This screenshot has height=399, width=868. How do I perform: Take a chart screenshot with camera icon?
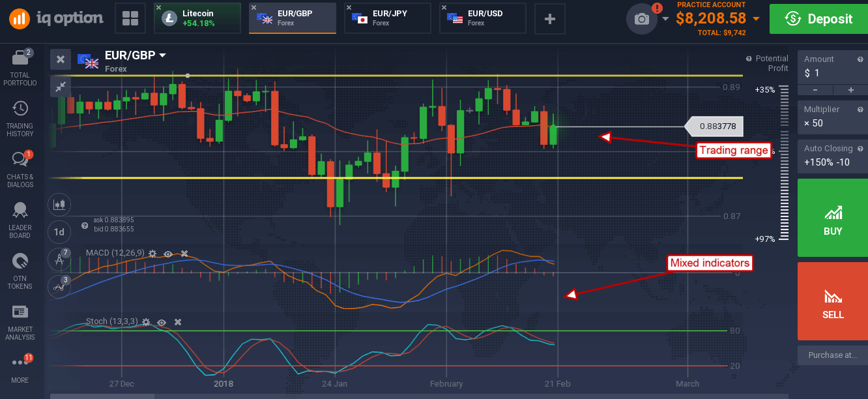(x=642, y=19)
